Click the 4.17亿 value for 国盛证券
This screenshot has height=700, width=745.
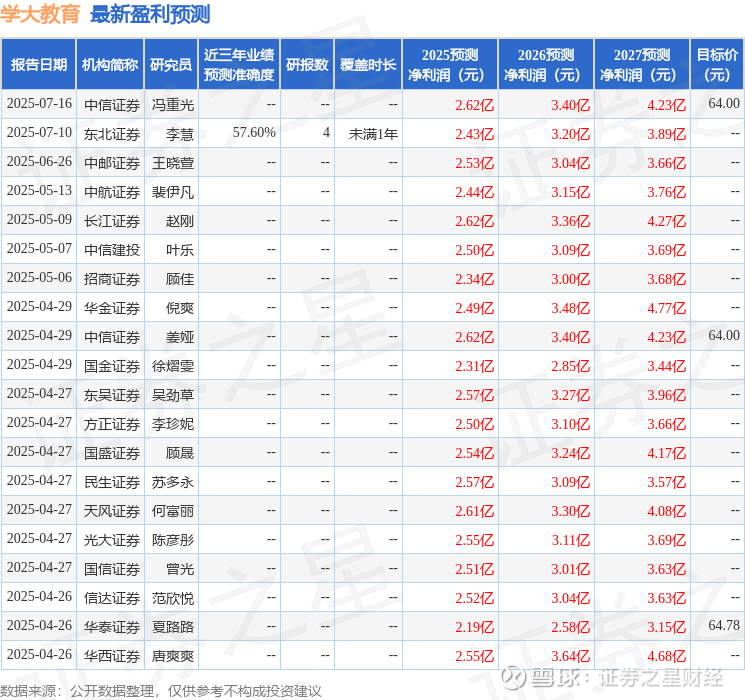click(x=667, y=453)
